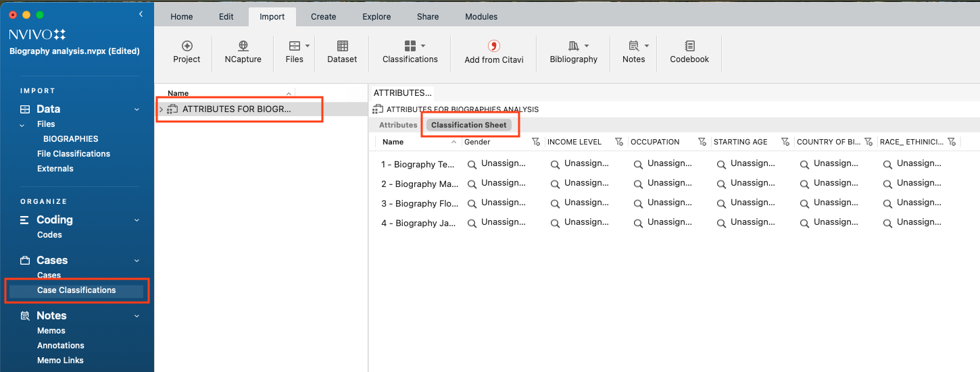Filter the Gender column

tap(536, 142)
